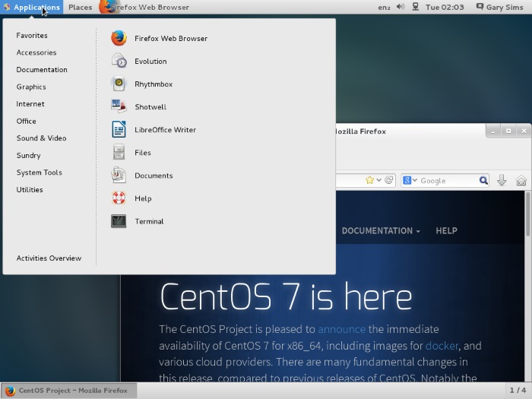Click the bookmark star in Firefox toolbar

click(x=369, y=180)
